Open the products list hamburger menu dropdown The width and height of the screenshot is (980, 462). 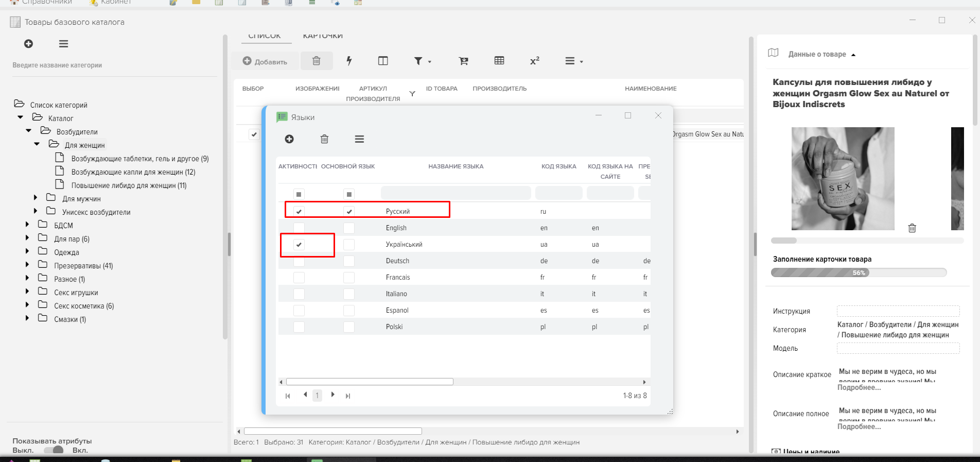(x=574, y=61)
